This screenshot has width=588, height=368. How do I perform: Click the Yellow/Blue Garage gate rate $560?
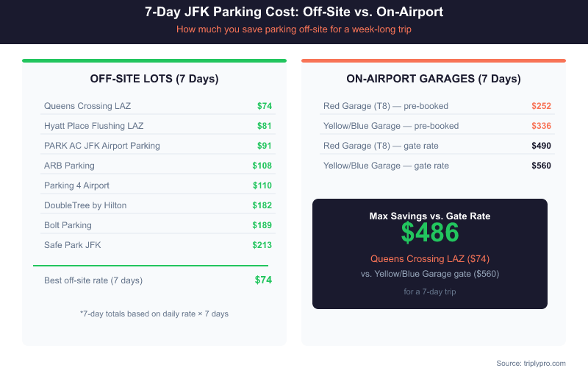click(x=541, y=166)
